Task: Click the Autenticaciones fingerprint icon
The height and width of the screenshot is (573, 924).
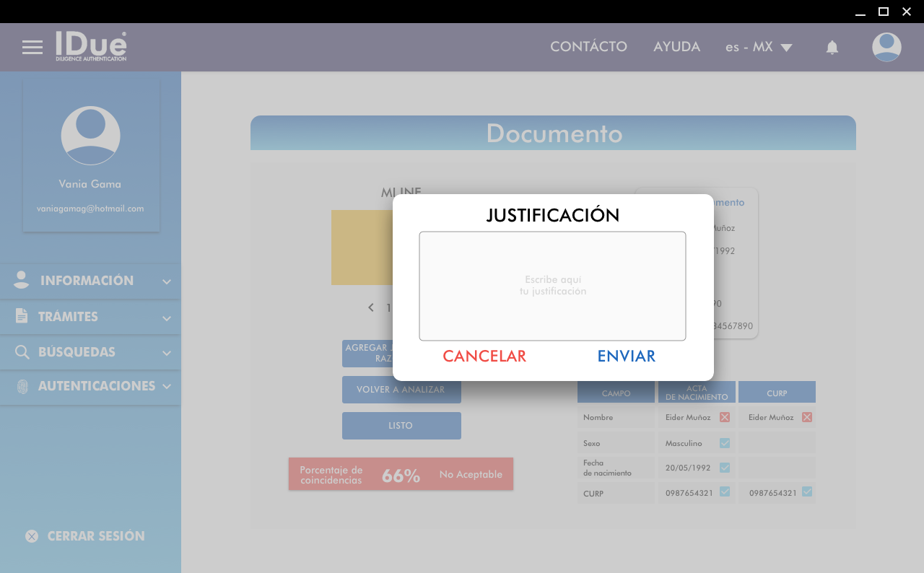Action: coord(22,386)
